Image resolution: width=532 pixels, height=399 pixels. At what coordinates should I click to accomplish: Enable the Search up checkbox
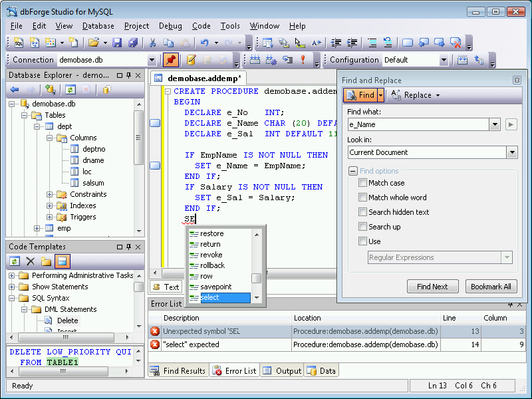coord(362,227)
